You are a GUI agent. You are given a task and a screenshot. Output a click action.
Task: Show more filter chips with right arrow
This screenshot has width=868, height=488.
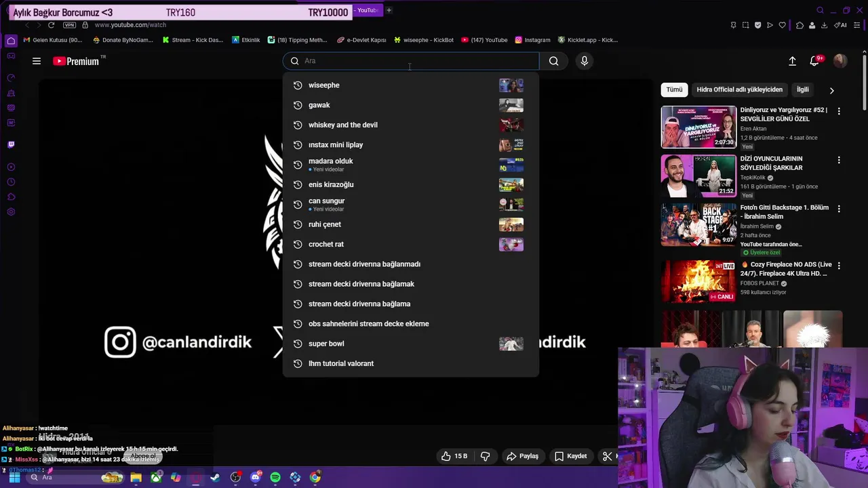[832, 90]
